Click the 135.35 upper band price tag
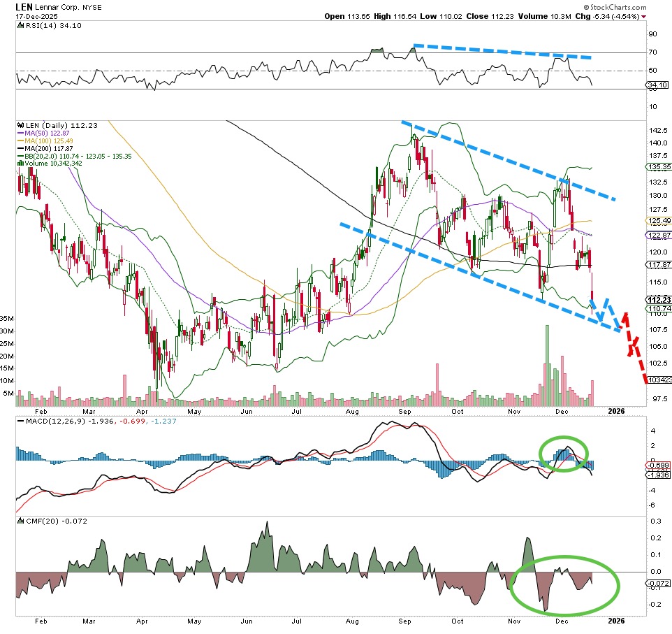The width and height of the screenshot is (672, 634). click(659, 168)
